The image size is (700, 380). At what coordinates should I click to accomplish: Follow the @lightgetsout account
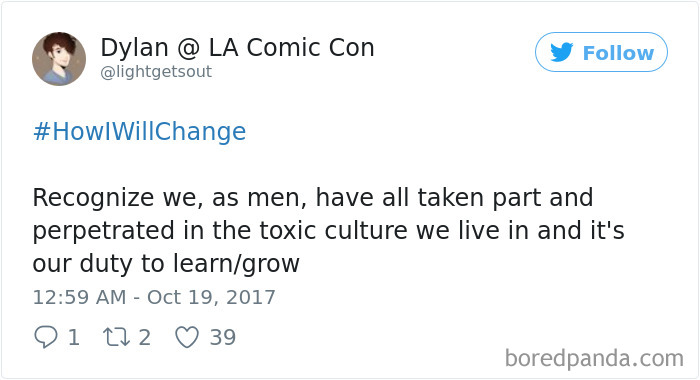point(601,52)
